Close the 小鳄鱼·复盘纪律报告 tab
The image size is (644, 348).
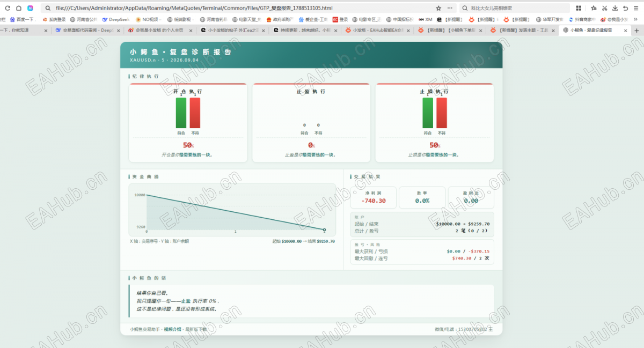point(624,31)
